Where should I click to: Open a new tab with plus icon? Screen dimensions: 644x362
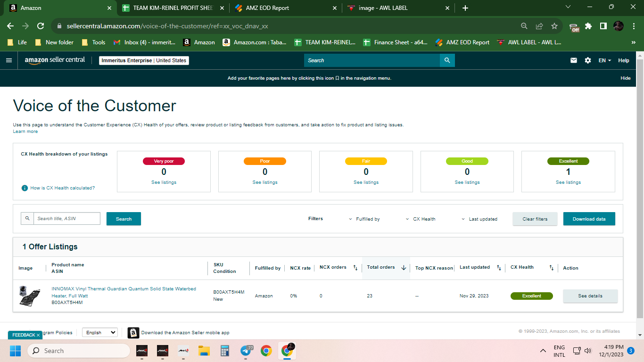[465, 8]
